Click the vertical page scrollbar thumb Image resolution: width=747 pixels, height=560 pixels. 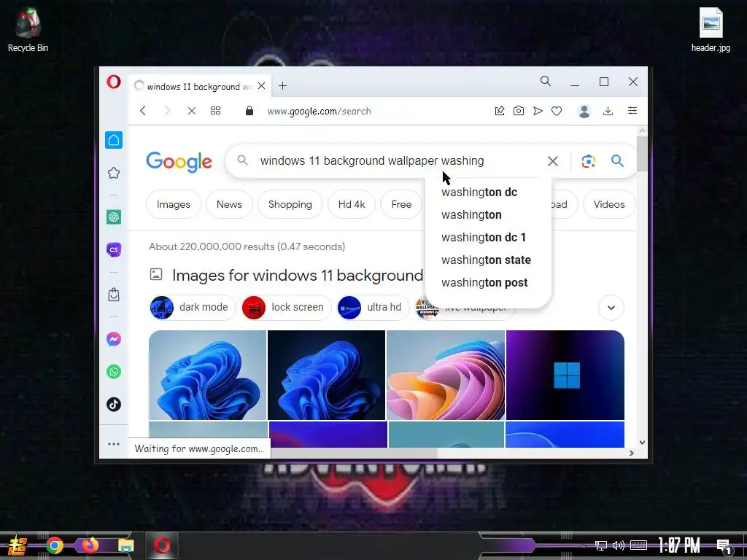click(x=642, y=154)
